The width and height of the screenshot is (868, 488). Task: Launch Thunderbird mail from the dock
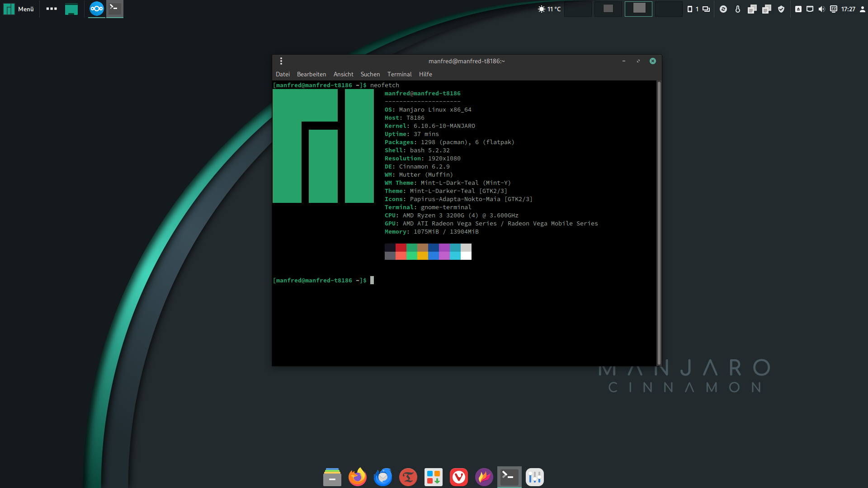pos(383,477)
